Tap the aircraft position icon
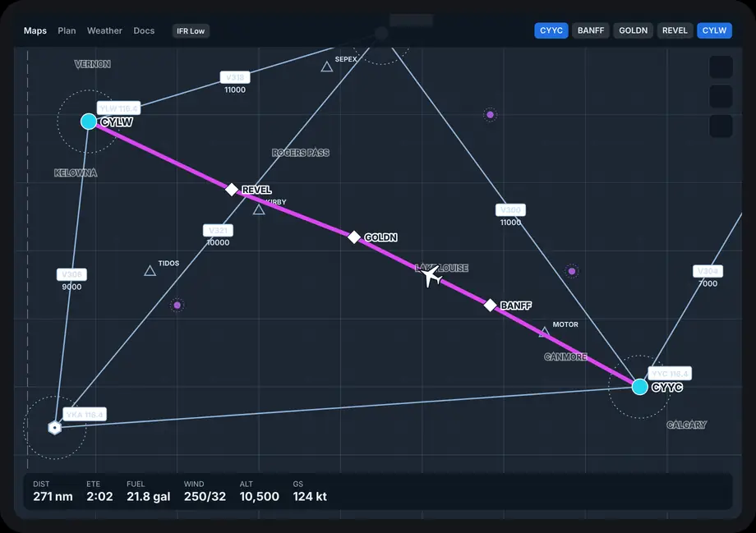 [431, 276]
